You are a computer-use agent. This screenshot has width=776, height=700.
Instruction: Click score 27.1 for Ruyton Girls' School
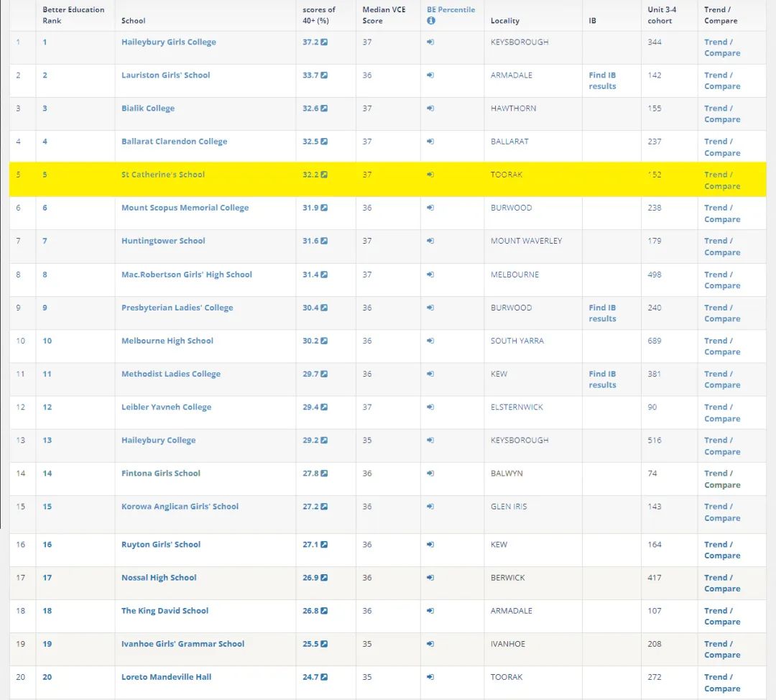click(x=310, y=545)
